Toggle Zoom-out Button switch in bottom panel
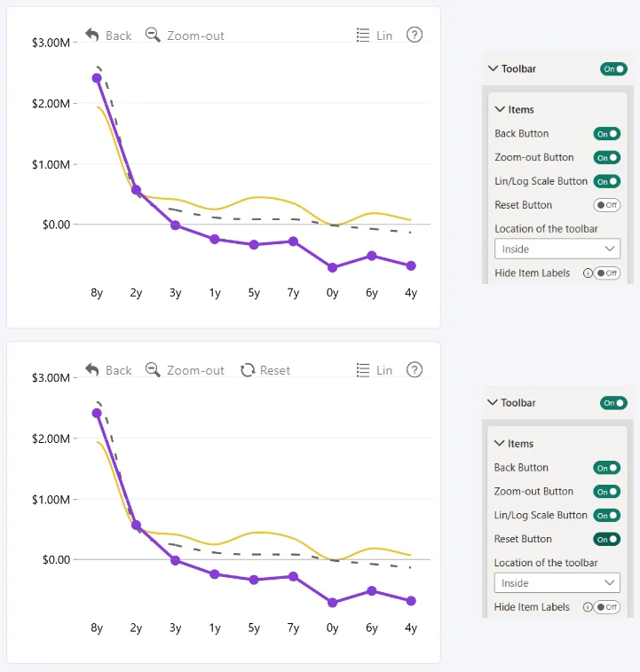 point(606,492)
